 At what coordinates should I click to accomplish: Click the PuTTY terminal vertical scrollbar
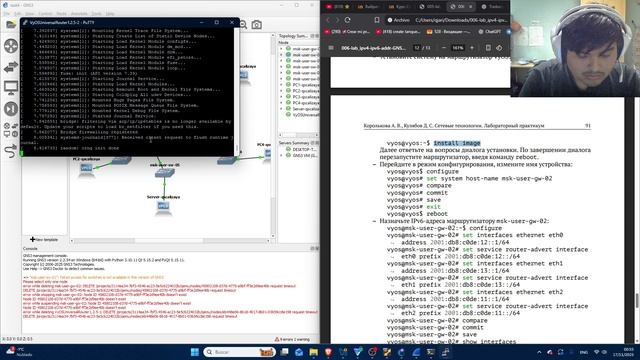click(x=237, y=92)
